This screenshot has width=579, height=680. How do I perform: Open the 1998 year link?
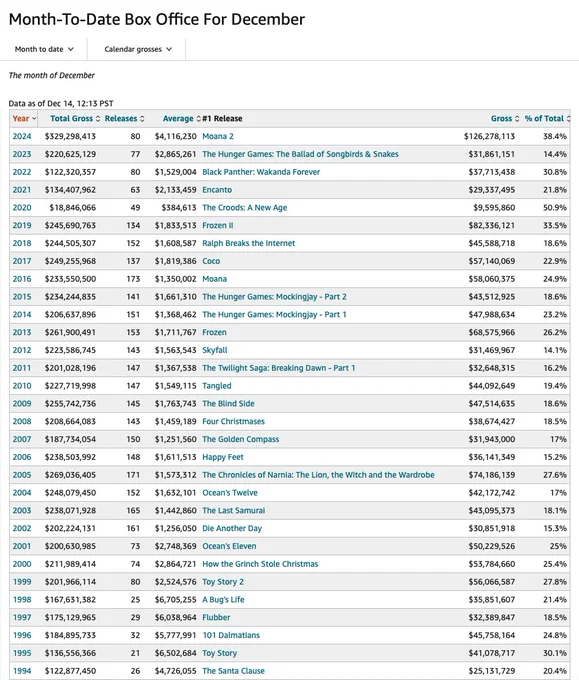[22, 599]
